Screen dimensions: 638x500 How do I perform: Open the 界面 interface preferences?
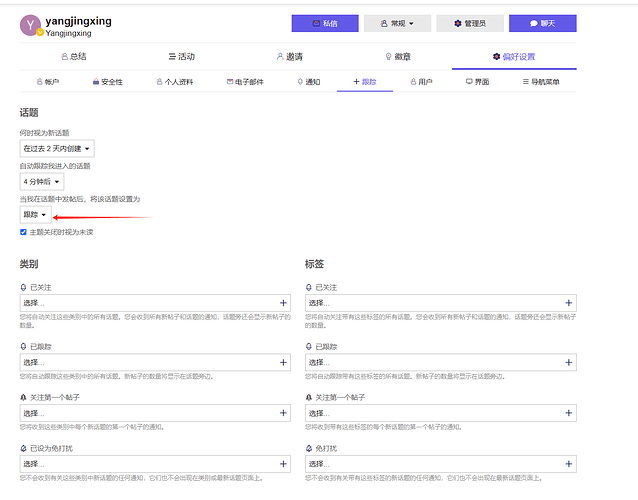tap(477, 82)
